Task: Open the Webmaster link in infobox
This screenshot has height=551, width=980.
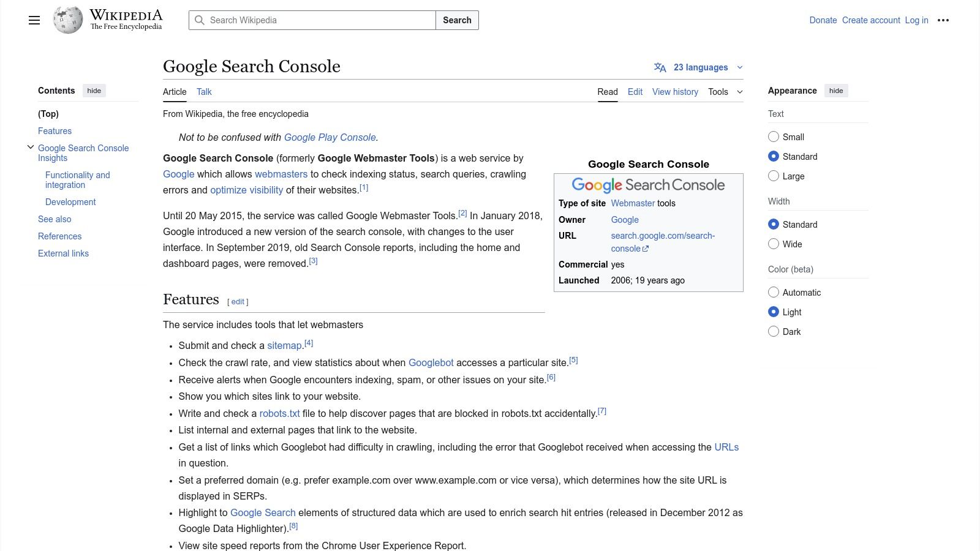Action: coord(633,203)
